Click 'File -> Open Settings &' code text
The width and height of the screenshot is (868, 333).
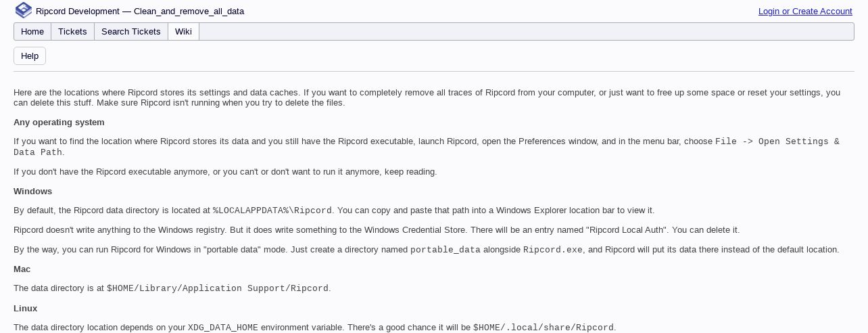coord(777,141)
